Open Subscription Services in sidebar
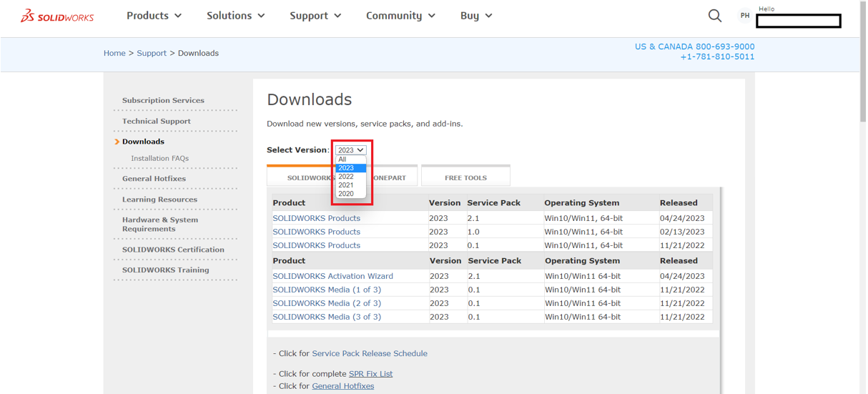This screenshot has width=868, height=394. pyautogui.click(x=163, y=100)
